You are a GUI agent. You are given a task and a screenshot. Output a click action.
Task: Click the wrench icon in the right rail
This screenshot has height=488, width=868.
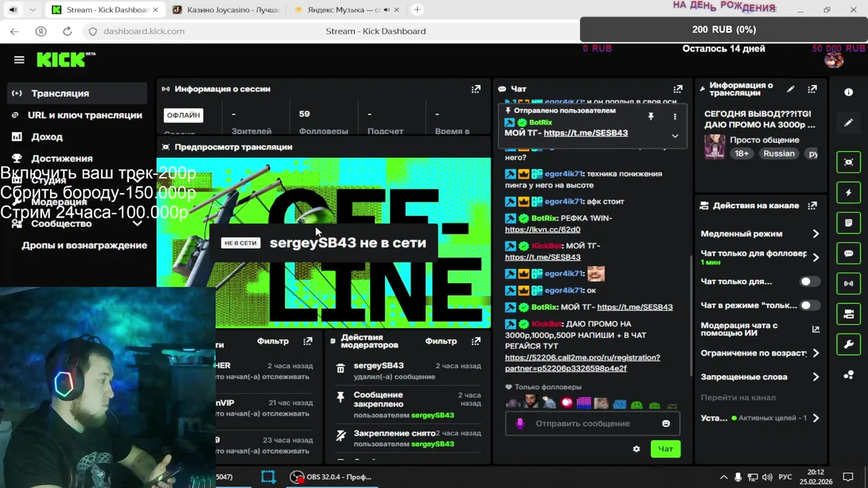click(x=848, y=345)
